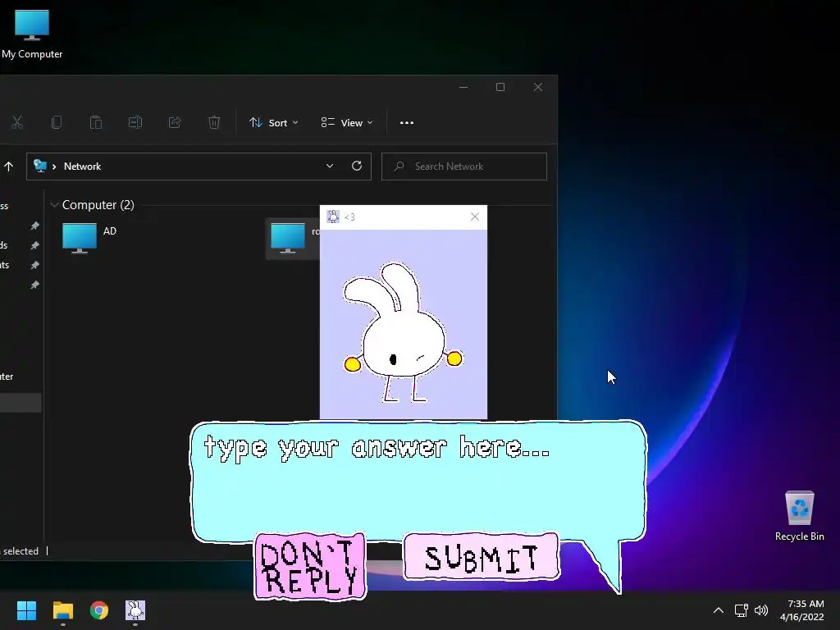The image size is (840, 630).
Task: Close the bunny <3 popup window
Action: 475,217
